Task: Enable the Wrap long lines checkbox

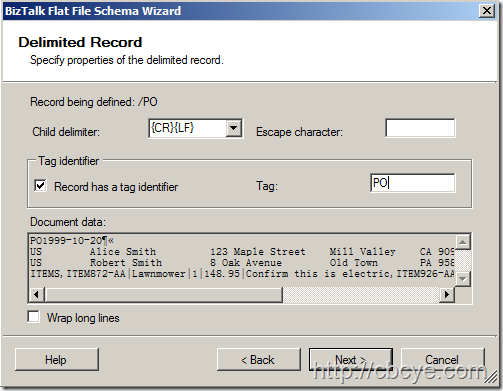Action: point(34,317)
